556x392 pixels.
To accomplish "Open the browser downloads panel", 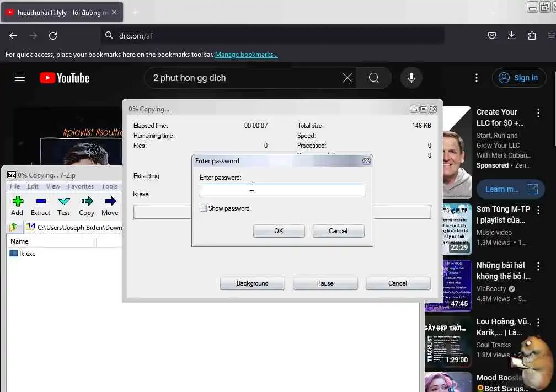I will click(512, 35).
